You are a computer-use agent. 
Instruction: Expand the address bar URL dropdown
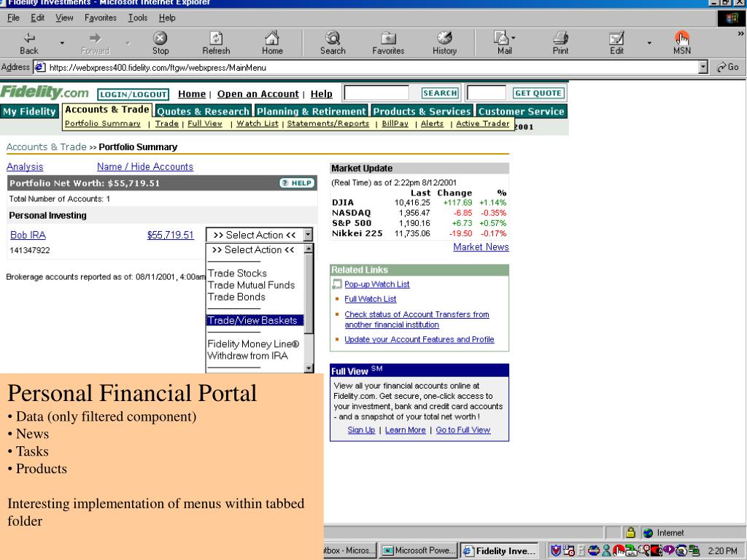(703, 68)
